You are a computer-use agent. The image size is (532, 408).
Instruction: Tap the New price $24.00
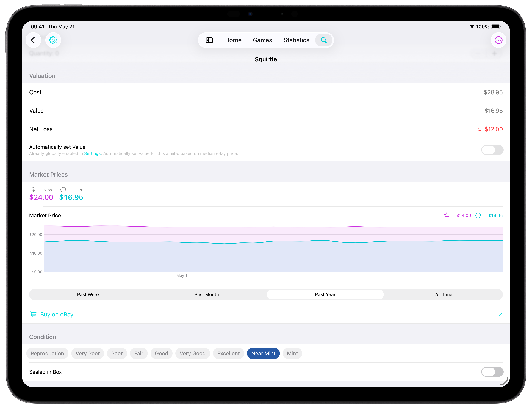41,197
